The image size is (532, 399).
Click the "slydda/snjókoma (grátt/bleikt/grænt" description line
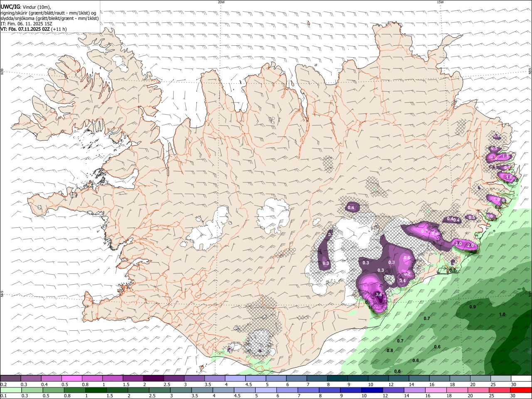50,18
